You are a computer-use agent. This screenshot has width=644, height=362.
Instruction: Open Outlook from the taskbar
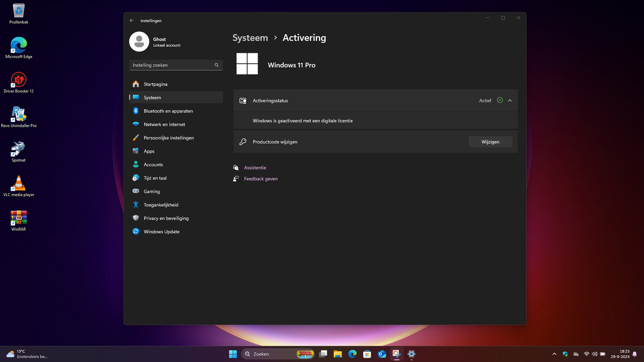[382, 354]
